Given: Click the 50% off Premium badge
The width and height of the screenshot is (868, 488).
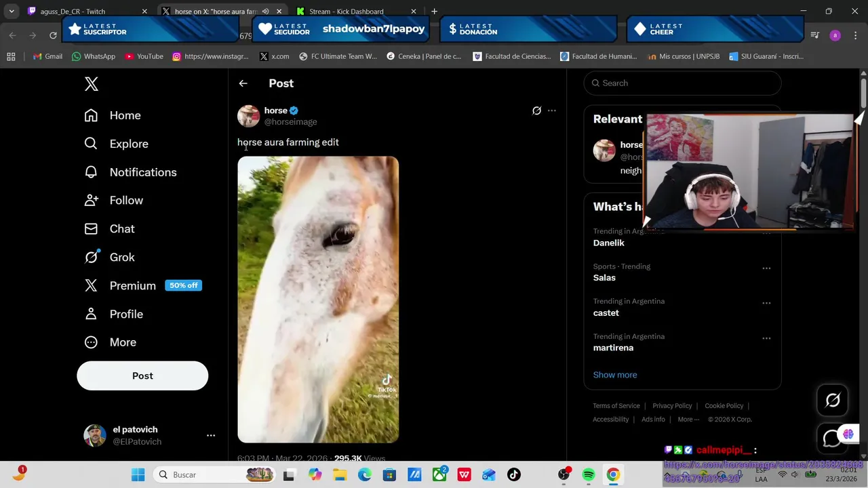Looking at the screenshot, I should pyautogui.click(x=183, y=285).
